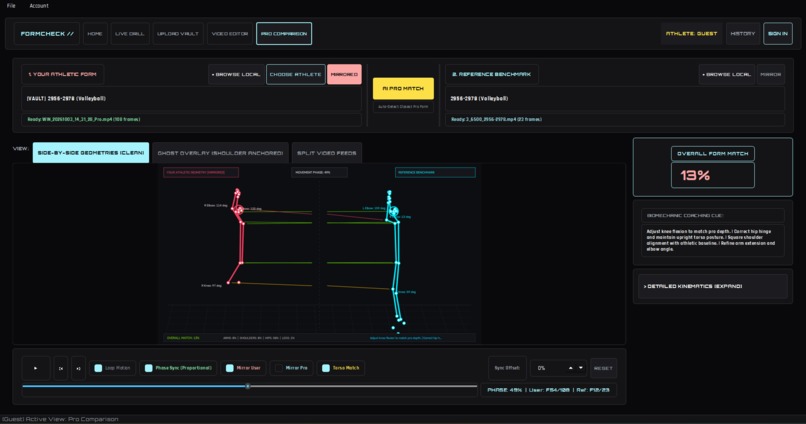Click the red athlete skeleton figure

click(237, 236)
